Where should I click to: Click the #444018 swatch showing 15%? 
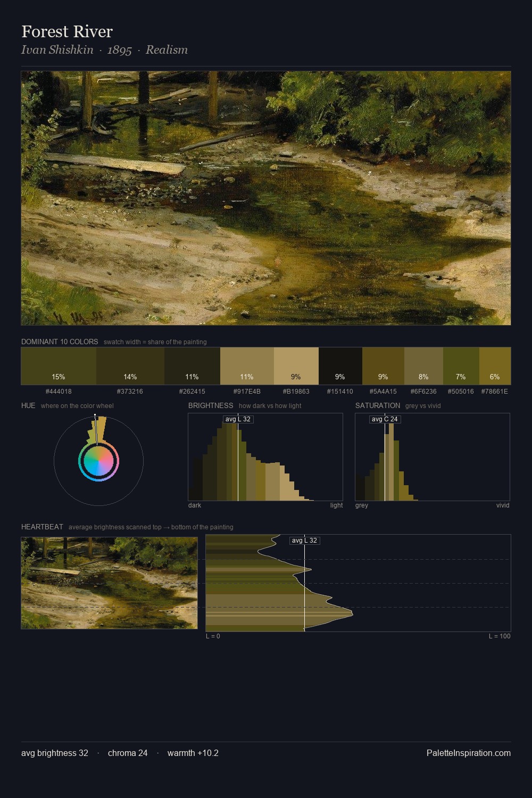pos(59,366)
